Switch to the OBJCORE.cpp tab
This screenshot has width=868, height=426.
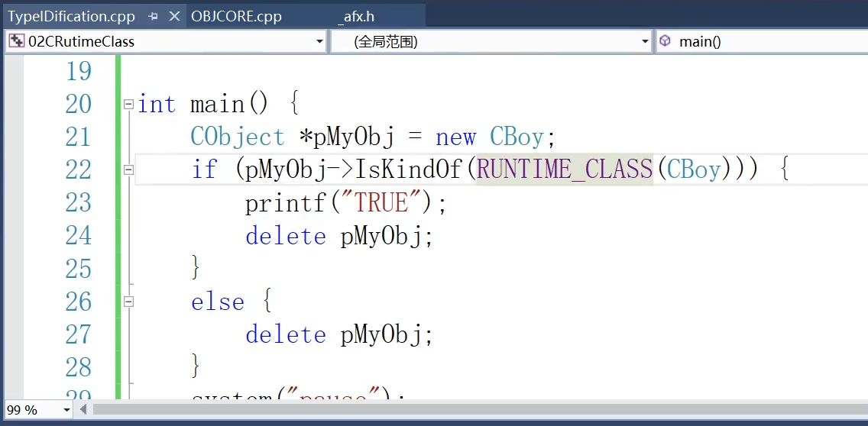(236, 17)
